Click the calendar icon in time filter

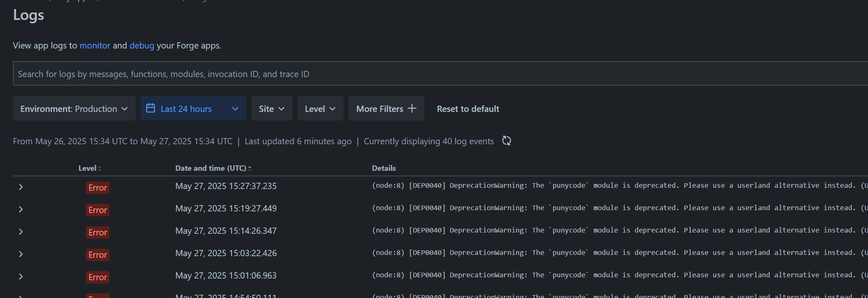click(151, 108)
